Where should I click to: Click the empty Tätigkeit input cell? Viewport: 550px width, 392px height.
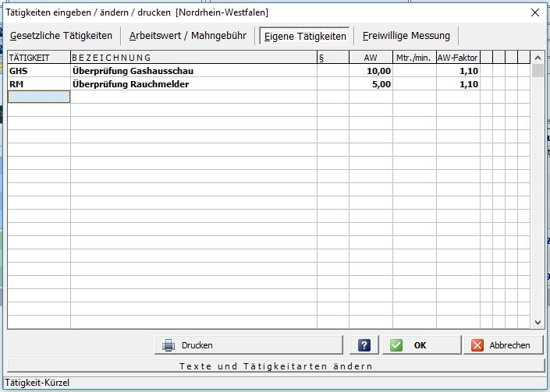[x=39, y=97]
